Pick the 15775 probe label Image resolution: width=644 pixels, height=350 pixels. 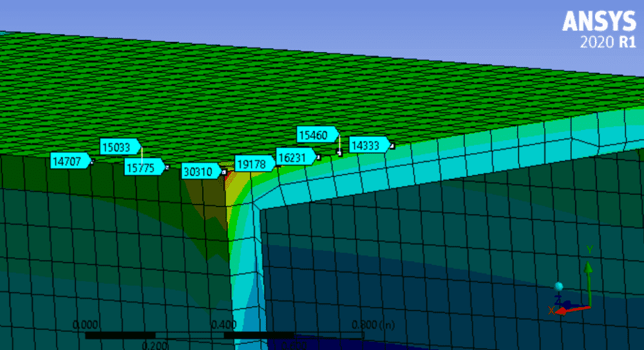(x=143, y=167)
